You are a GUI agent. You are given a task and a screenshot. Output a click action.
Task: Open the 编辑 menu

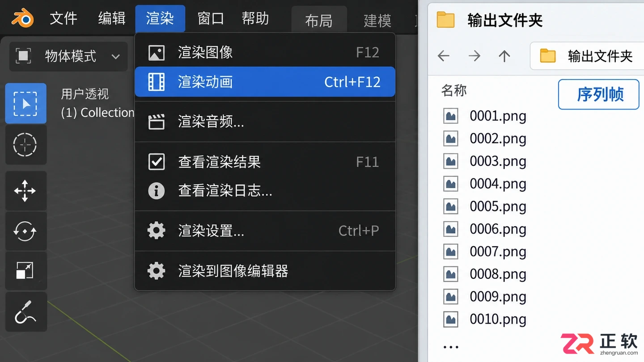112,18
